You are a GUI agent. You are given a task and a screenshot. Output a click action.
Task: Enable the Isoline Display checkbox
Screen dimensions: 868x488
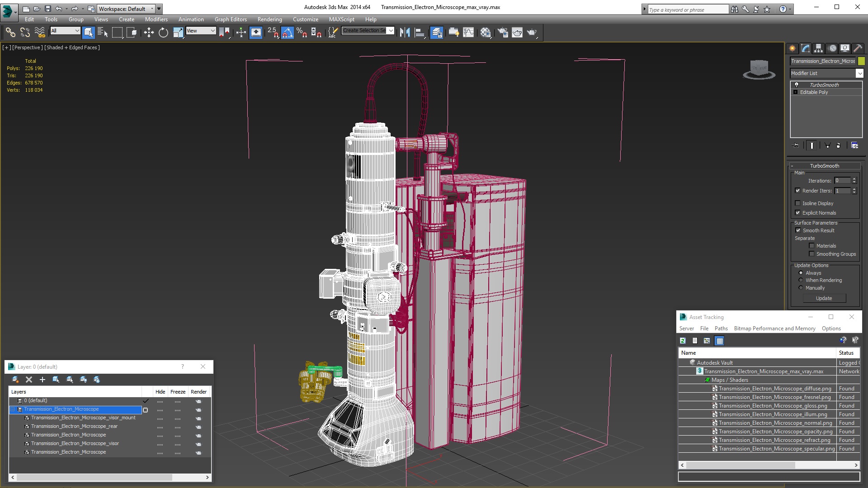click(798, 203)
